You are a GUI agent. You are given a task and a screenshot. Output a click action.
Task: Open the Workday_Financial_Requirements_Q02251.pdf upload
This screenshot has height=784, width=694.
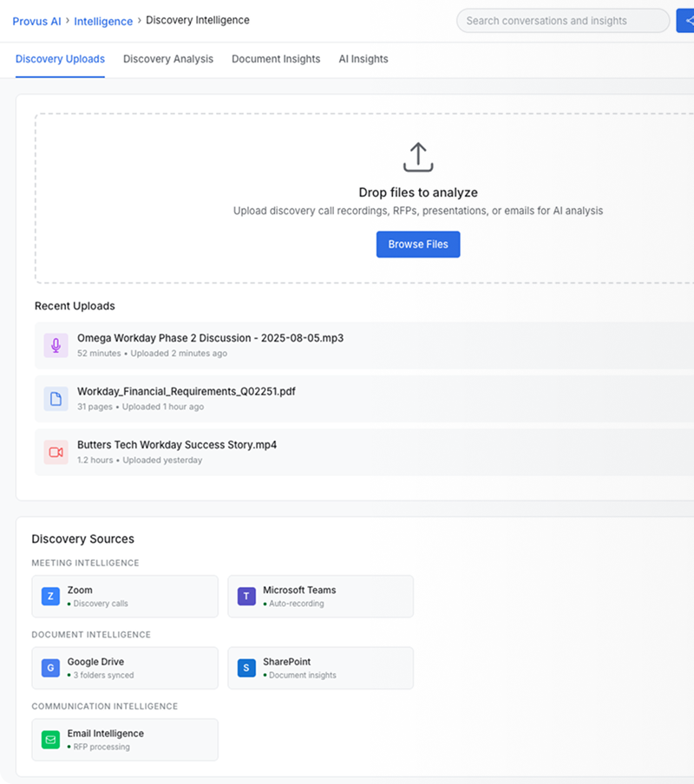(186, 391)
